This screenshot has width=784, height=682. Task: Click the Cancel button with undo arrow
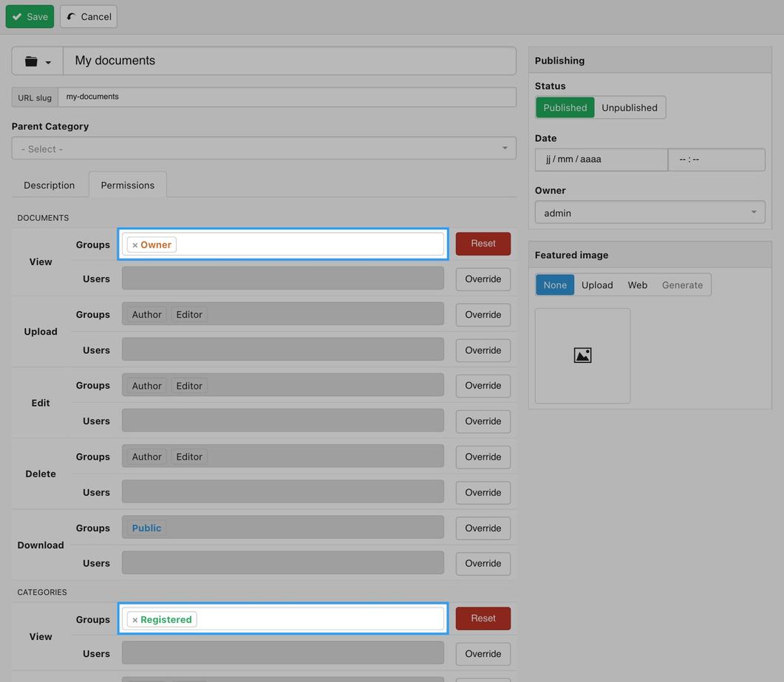(89, 16)
